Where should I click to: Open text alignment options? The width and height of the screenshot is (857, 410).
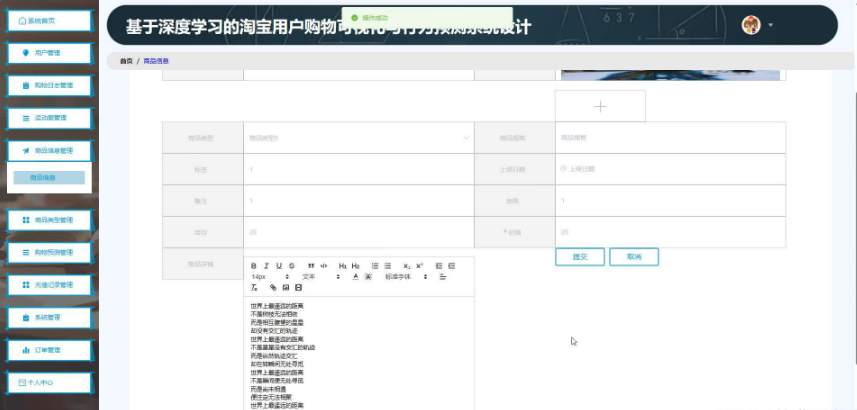coord(443,277)
